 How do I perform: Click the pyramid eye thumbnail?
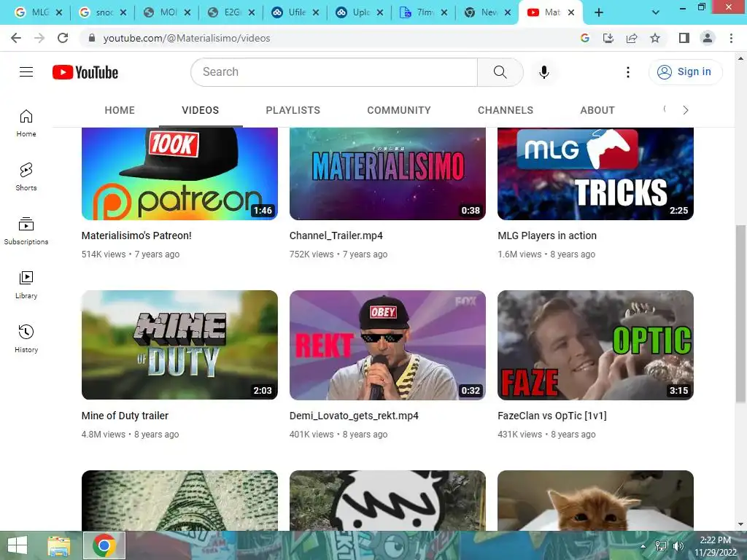(x=179, y=500)
